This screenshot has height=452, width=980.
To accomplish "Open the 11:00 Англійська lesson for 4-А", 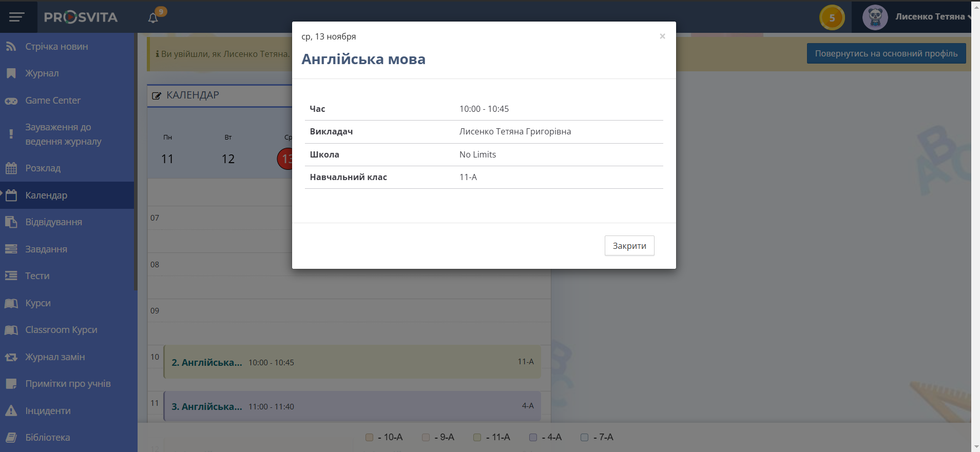I will pos(352,406).
